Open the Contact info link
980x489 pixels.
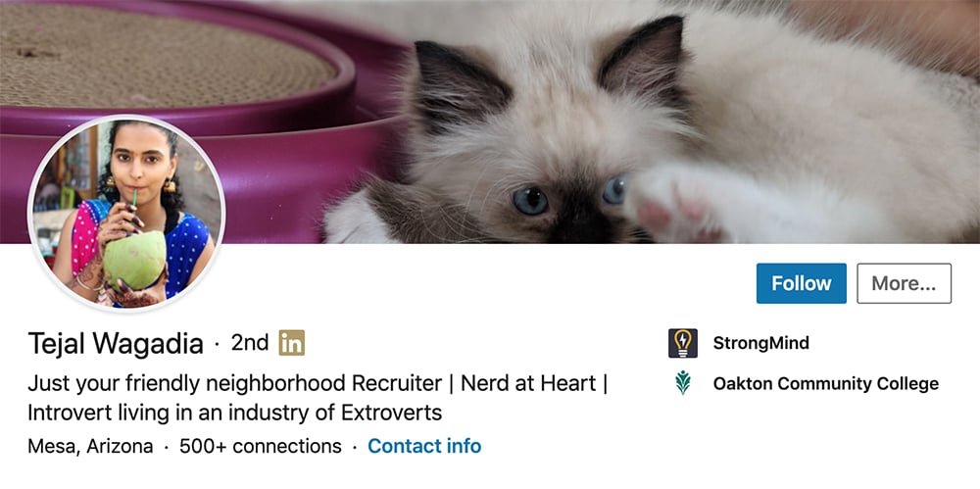coord(424,446)
